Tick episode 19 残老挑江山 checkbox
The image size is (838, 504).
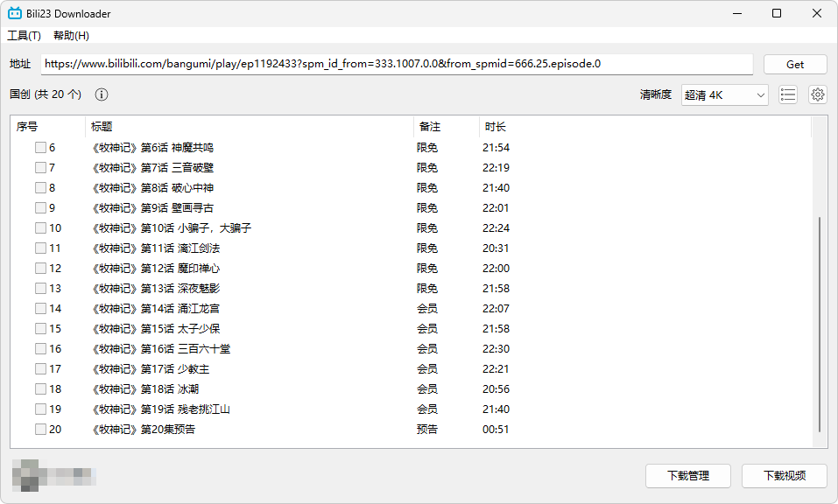pyautogui.click(x=40, y=409)
